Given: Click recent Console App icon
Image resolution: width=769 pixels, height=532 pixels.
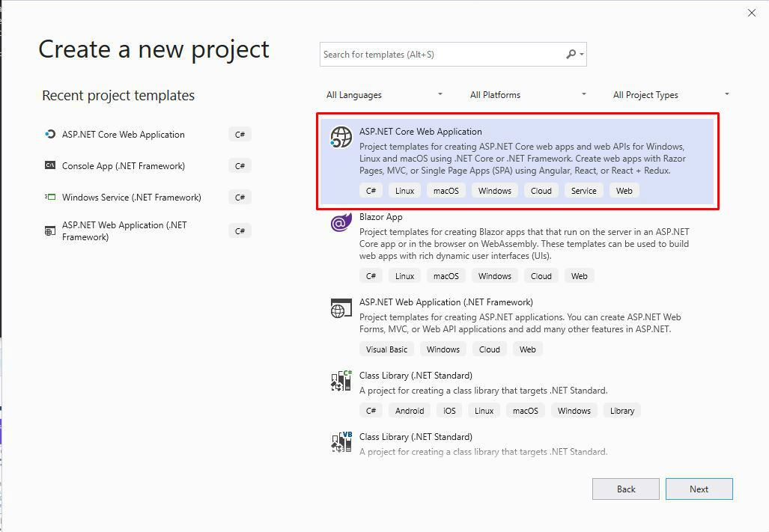Looking at the screenshot, I should click(x=50, y=165).
